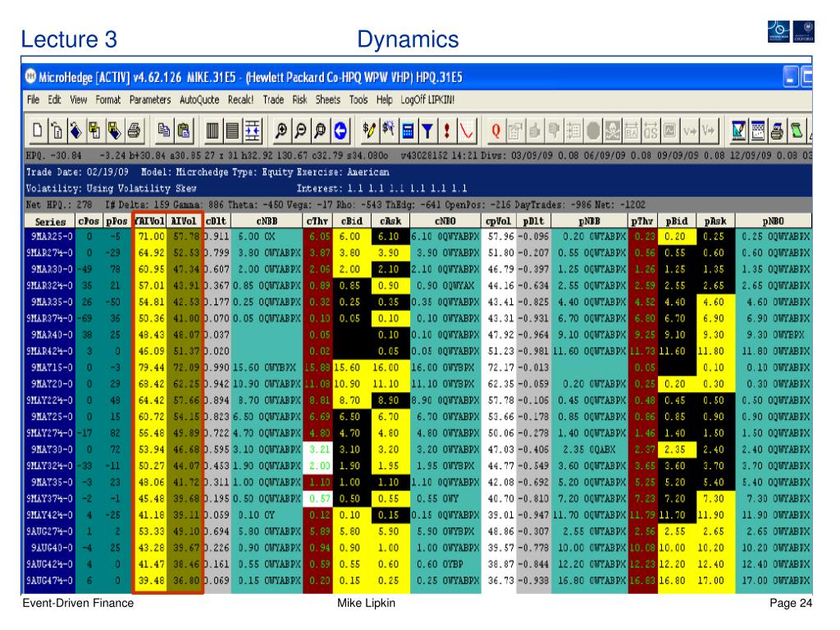
Task: Click the 17.00 pAsk cell
Action: point(715,581)
